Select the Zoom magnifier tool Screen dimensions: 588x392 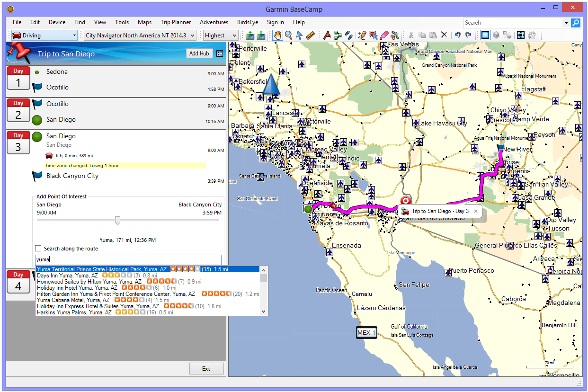click(x=288, y=35)
